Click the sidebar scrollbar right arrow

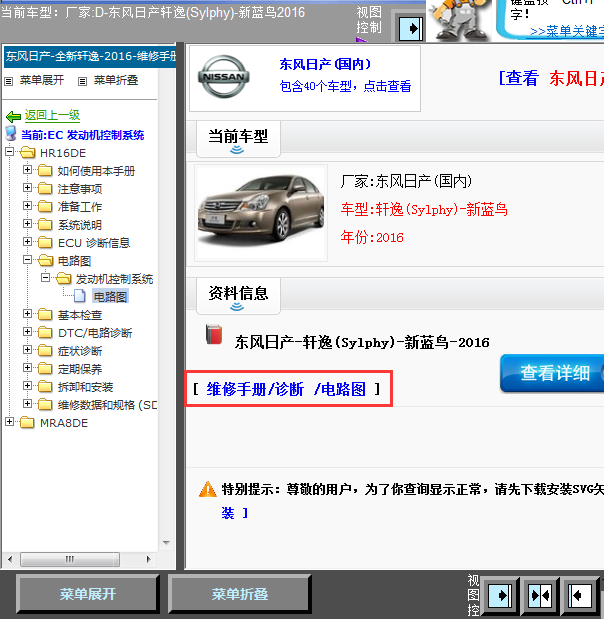click(149, 559)
